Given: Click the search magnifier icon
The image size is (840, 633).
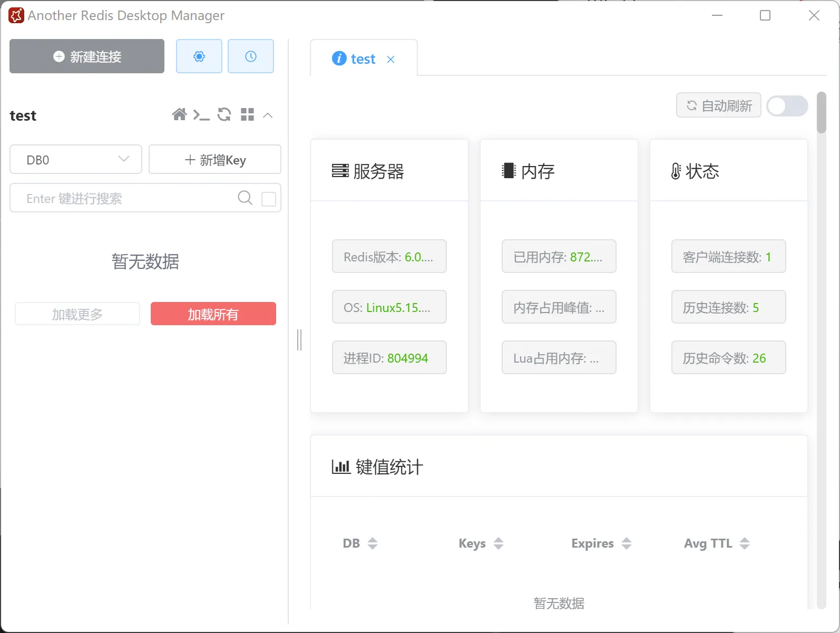Looking at the screenshot, I should pos(245,198).
